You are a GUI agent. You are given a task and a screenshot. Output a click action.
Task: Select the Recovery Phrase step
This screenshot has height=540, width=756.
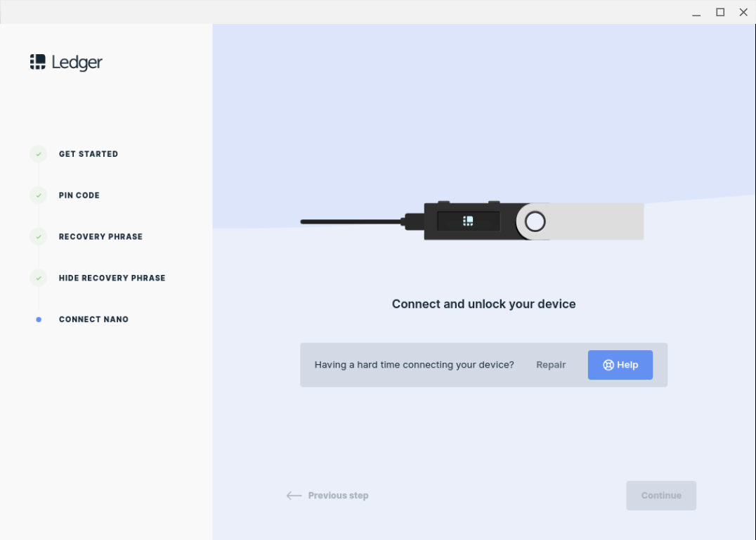[x=100, y=236]
